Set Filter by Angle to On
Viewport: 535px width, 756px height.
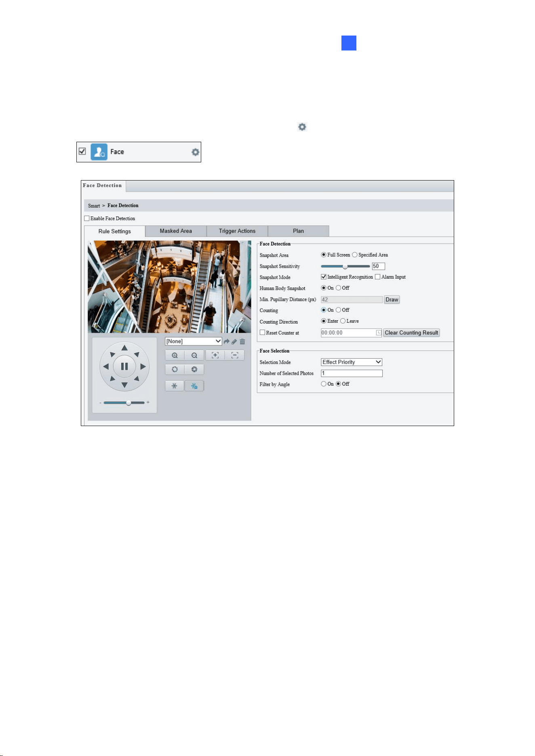point(323,384)
